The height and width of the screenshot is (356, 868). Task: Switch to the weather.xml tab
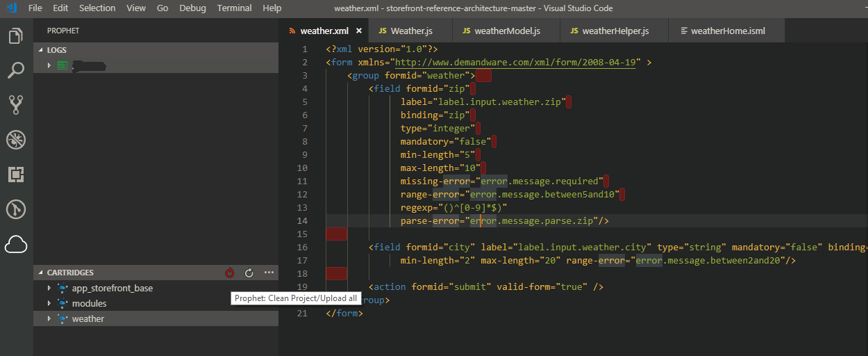click(x=324, y=31)
